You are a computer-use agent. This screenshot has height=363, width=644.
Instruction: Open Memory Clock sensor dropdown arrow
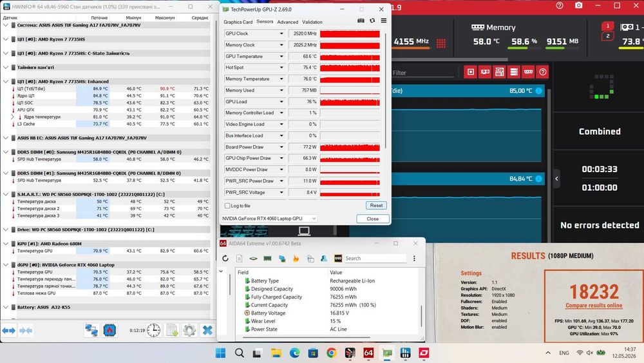point(281,44)
